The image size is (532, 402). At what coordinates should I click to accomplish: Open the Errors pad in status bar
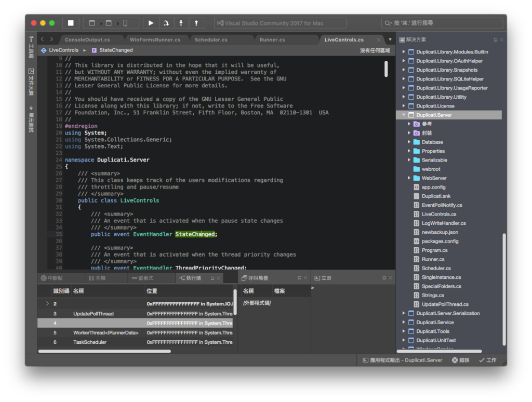tap(461, 360)
